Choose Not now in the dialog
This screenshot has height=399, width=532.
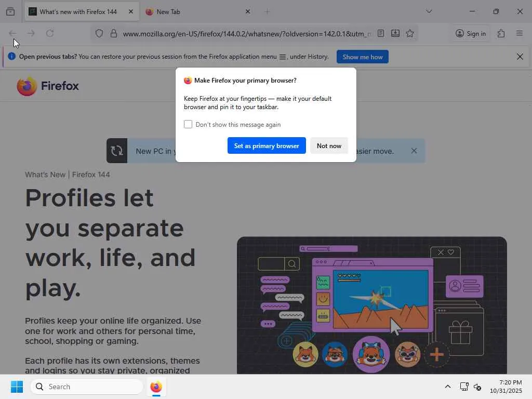329,145
